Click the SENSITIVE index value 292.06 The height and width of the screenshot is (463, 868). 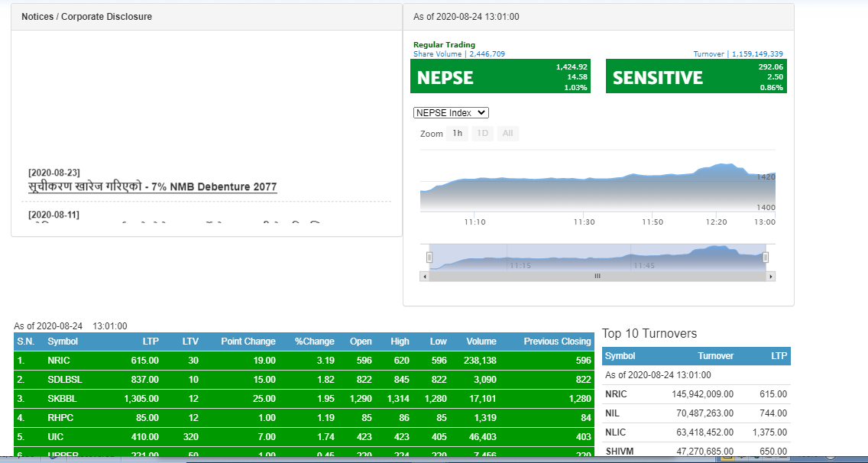tap(770, 67)
